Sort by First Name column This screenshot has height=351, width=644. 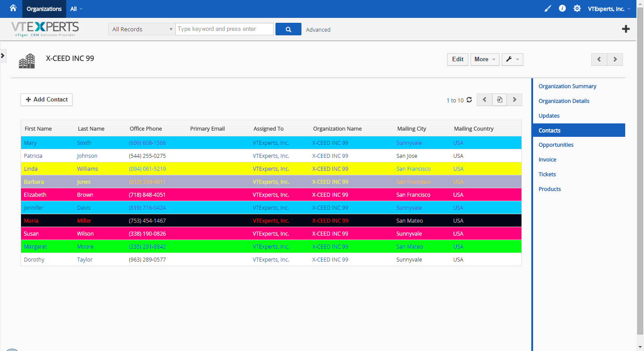pyautogui.click(x=38, y=129)
